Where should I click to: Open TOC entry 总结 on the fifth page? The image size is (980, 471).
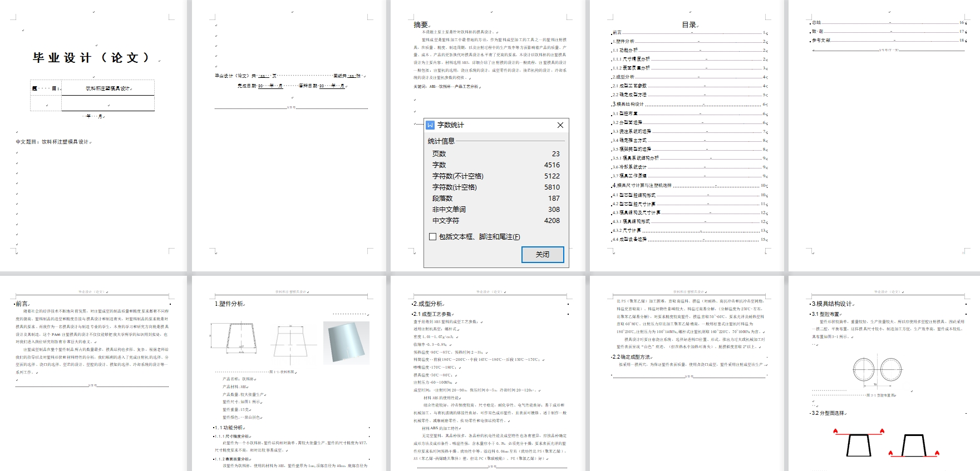889,23
